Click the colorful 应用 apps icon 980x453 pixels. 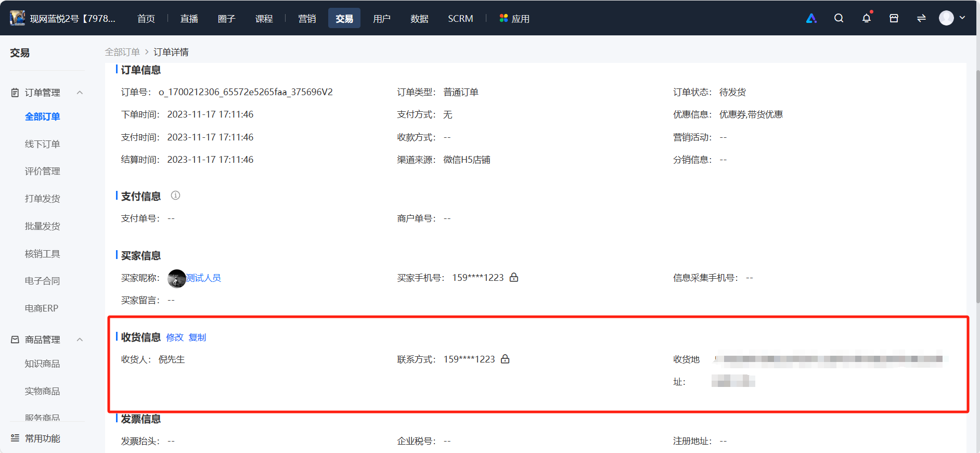[503, 18]
